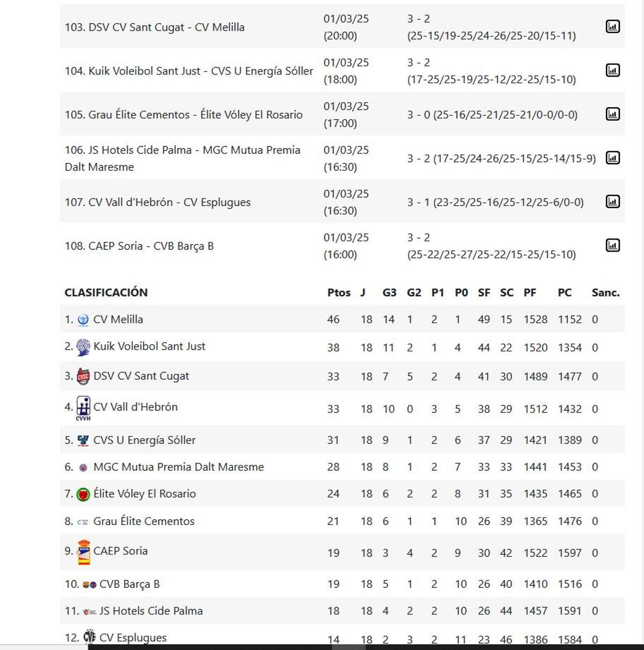Open stats icon for JS Hotels Cide Palma match
The height and width of the screenshot is (650, 644).
(612, 158)
